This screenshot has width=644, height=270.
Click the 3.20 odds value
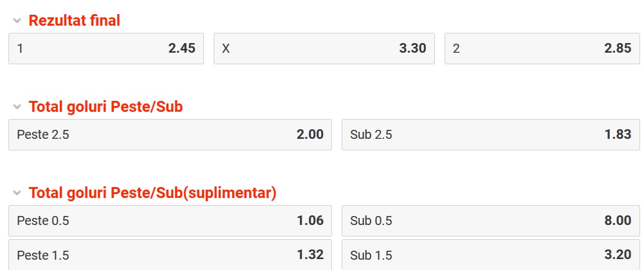point(618,255)
